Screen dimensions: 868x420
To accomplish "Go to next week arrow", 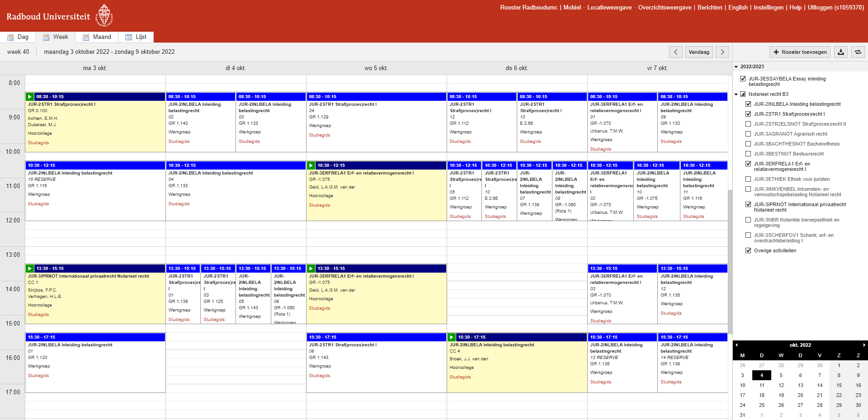I will (x=722, y=52).
